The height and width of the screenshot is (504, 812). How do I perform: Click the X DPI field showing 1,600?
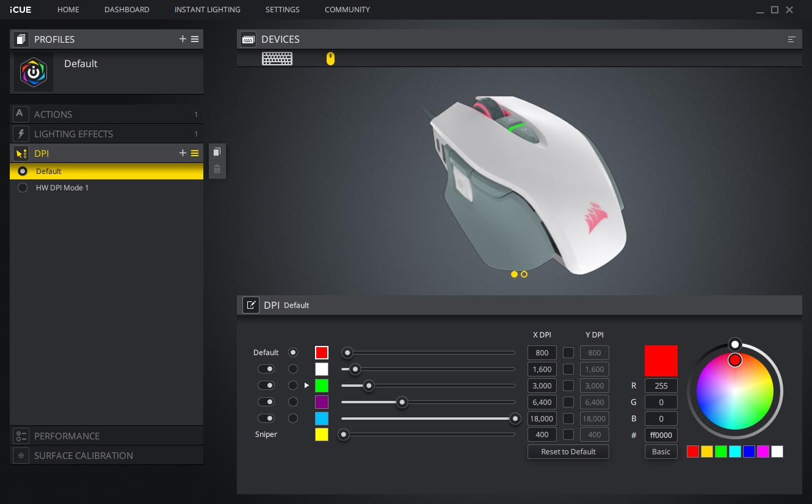click(x=542, y=369)
